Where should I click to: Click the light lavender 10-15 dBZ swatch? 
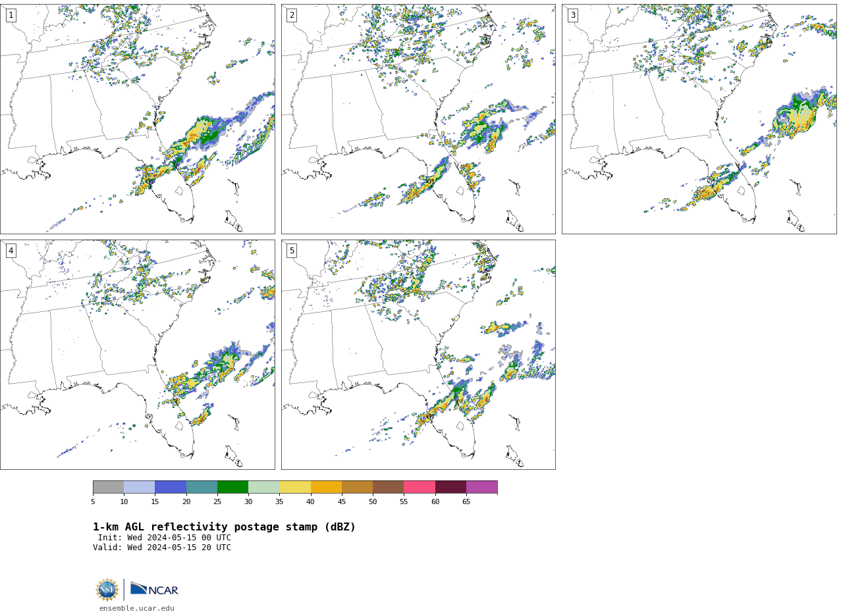click(139, 487)
